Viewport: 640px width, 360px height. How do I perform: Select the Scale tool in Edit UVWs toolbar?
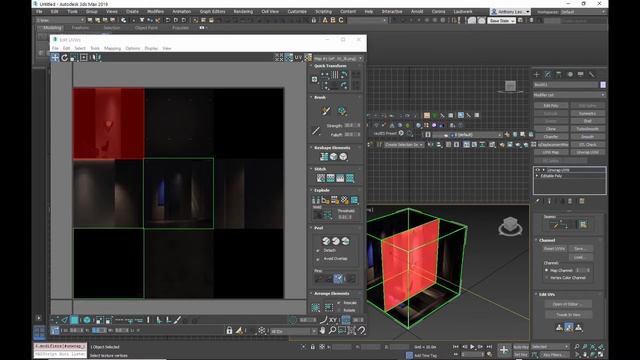coord(74,58)
